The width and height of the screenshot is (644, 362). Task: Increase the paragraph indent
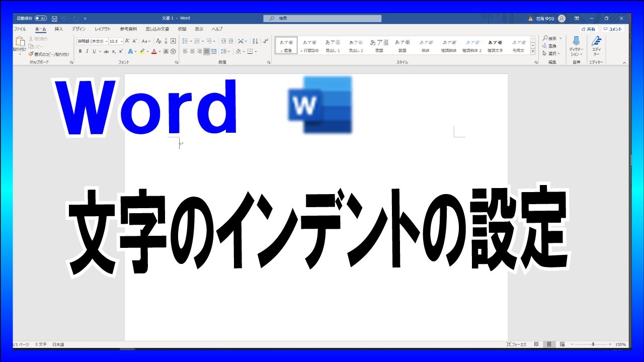point(230,41)
